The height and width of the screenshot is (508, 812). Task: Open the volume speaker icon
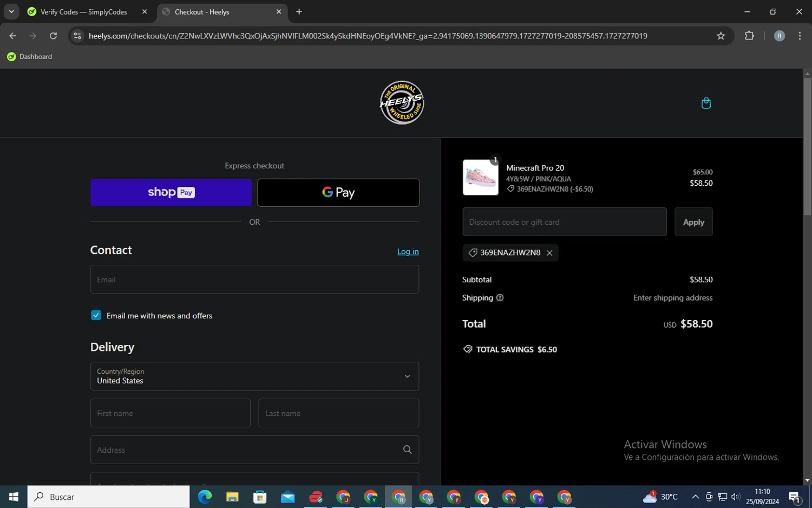pyautogui.click(x=735, y=497)
